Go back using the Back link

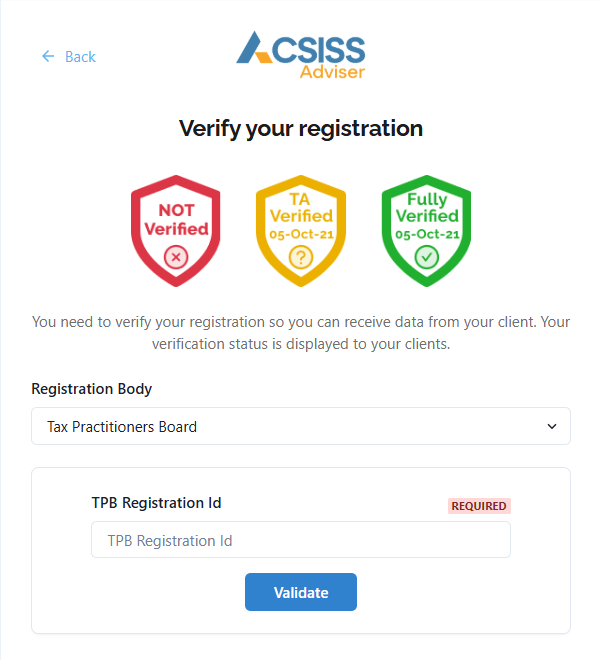[x=80, y=57]
